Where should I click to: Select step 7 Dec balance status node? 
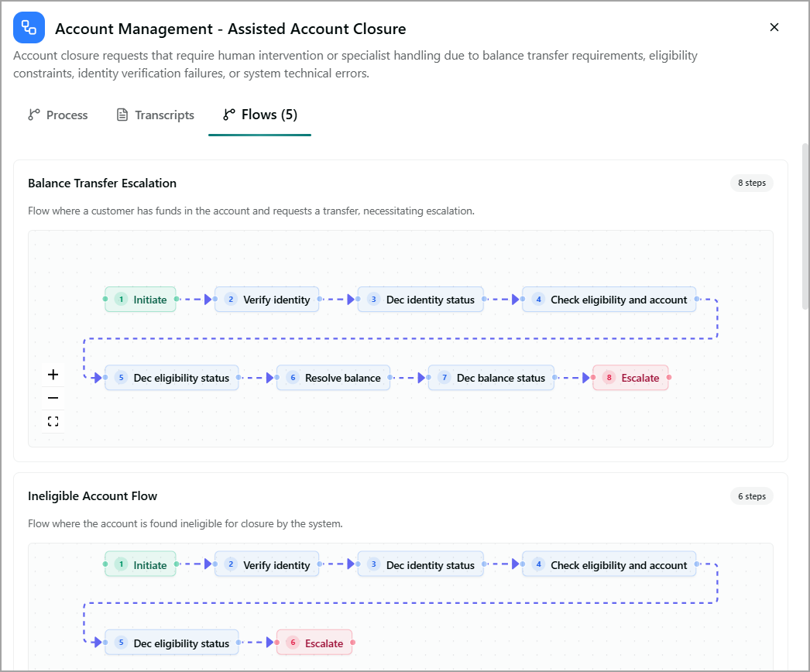pyautogui.click(x=491, y=378)
